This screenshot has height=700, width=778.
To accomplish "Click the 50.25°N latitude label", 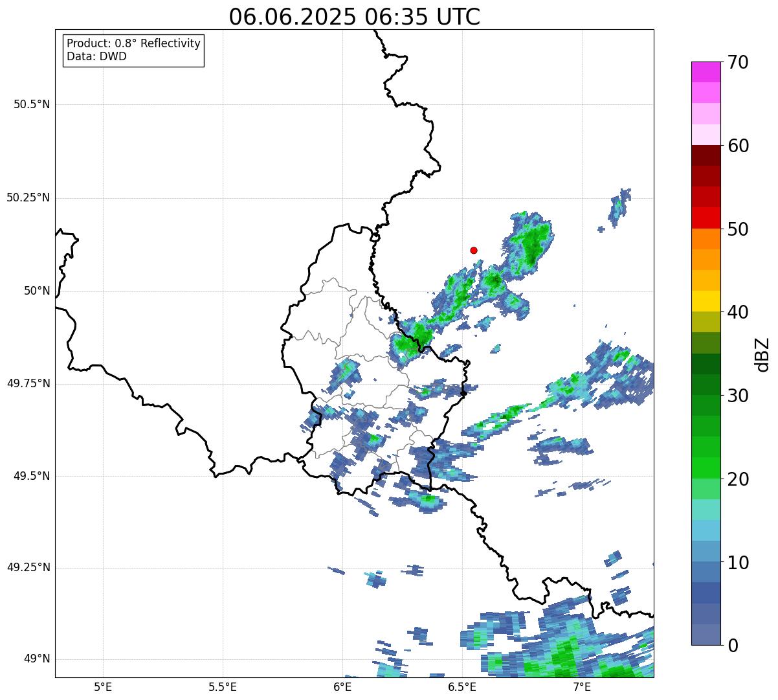I will point(28,198).
